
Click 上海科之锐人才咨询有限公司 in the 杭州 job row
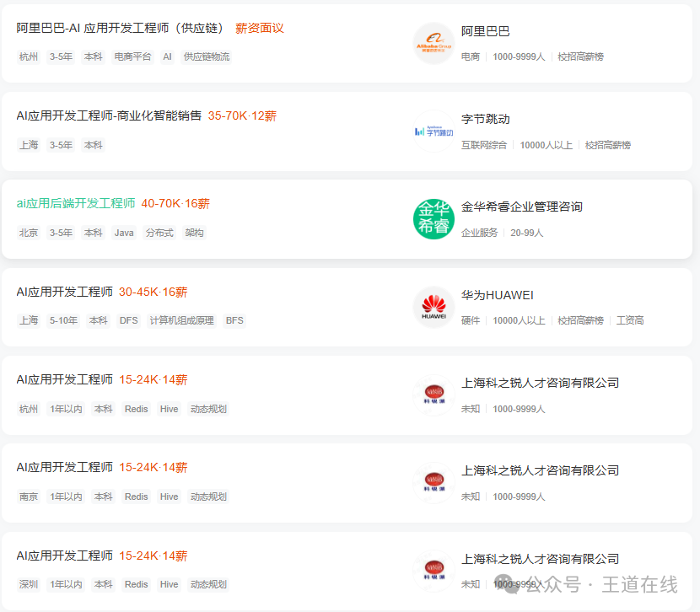pyautogui.click(x=540, y=383)
